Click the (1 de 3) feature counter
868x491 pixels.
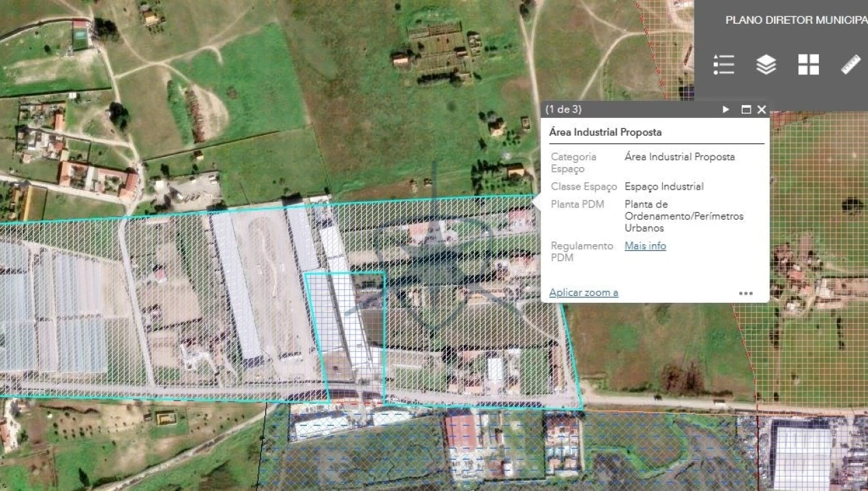point(564,110)
